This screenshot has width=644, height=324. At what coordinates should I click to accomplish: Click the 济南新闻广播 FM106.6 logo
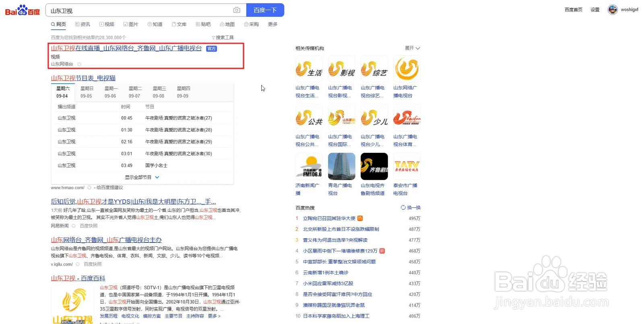pos(309,166)
